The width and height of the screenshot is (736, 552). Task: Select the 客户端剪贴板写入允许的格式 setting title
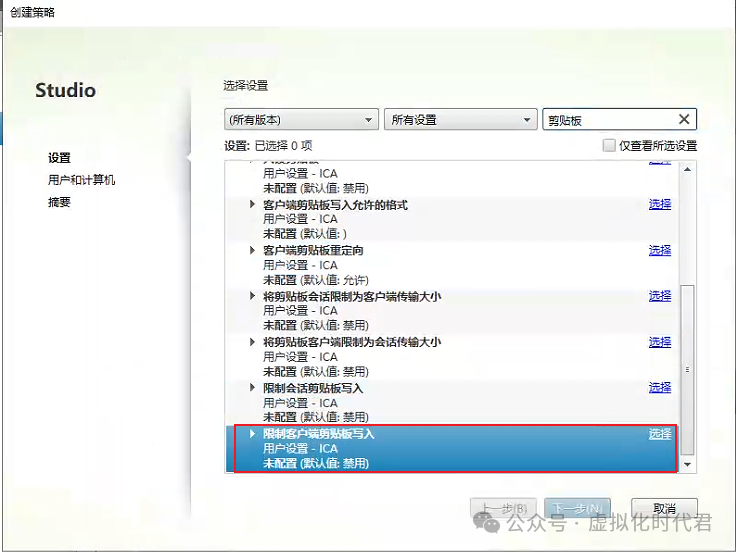[x=335, y=205]
